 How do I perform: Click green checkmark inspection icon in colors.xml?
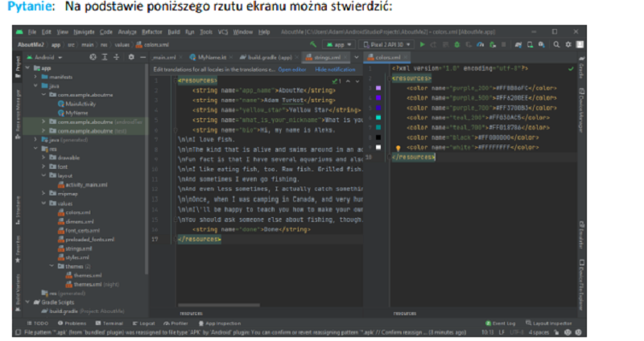point(571,68)
